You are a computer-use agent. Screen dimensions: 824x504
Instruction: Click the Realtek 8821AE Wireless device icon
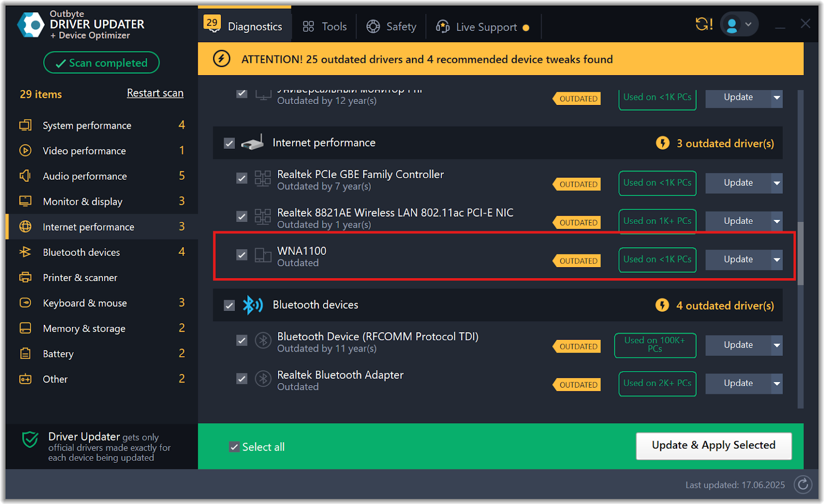[263, 217]
